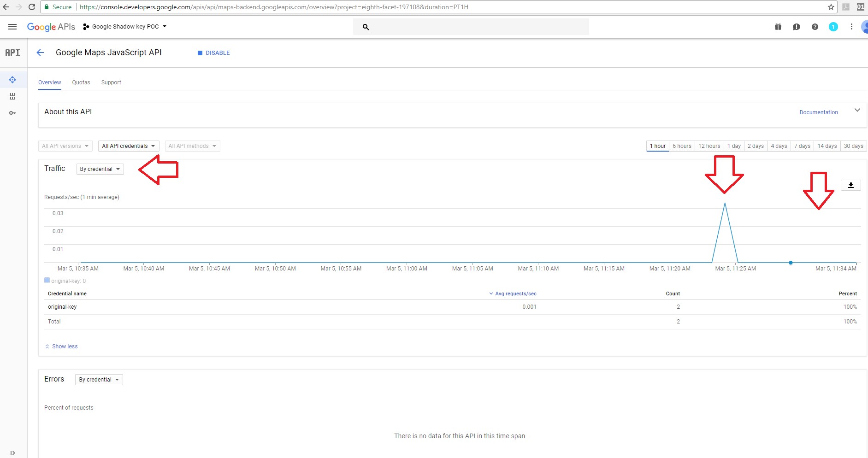Viewport: 868px width, 458px height.
Task: Select the 1 hour time range
Action: (x=658, y=146)
